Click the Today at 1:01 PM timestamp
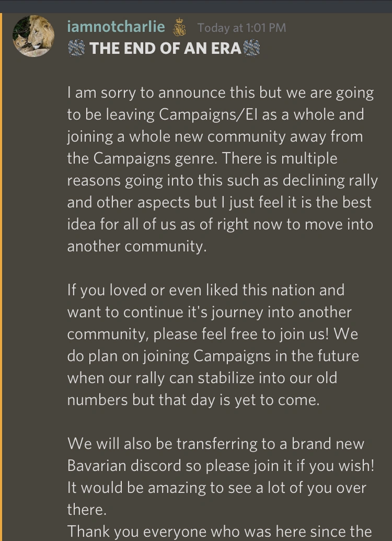The image size is (392, 541). point(241,28)
